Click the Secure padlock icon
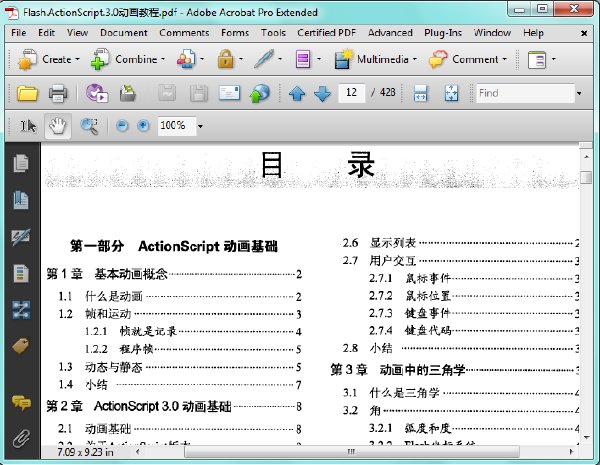This screenshot has height=465, width=600. [x=225, y=59]
